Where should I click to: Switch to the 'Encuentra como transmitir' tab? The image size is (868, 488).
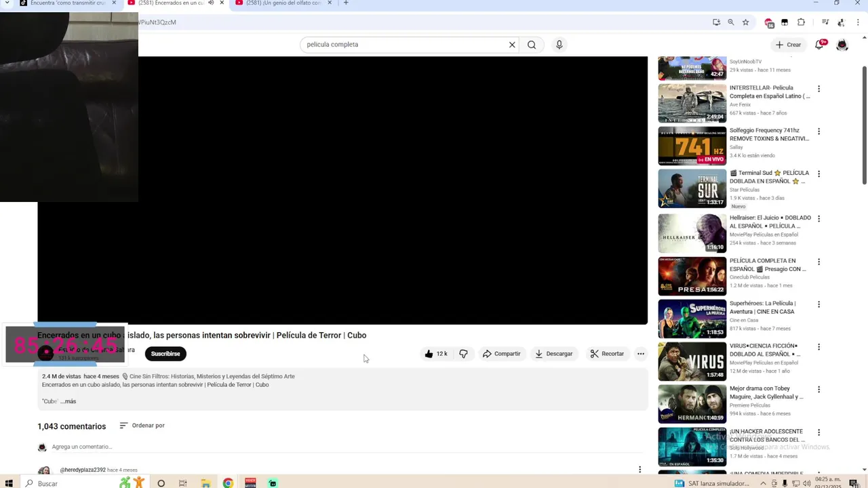pyautogui.click(x=68, y=3)
